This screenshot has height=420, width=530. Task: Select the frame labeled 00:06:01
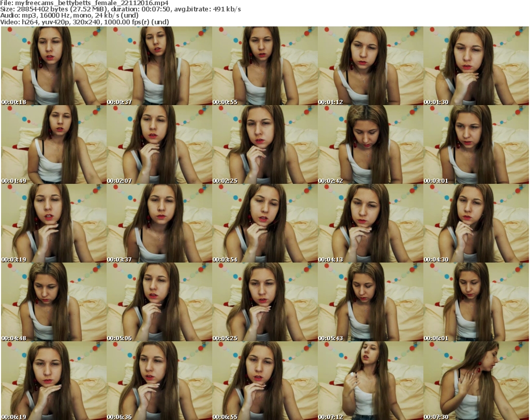pyautogui.click(x=476, y=302)
